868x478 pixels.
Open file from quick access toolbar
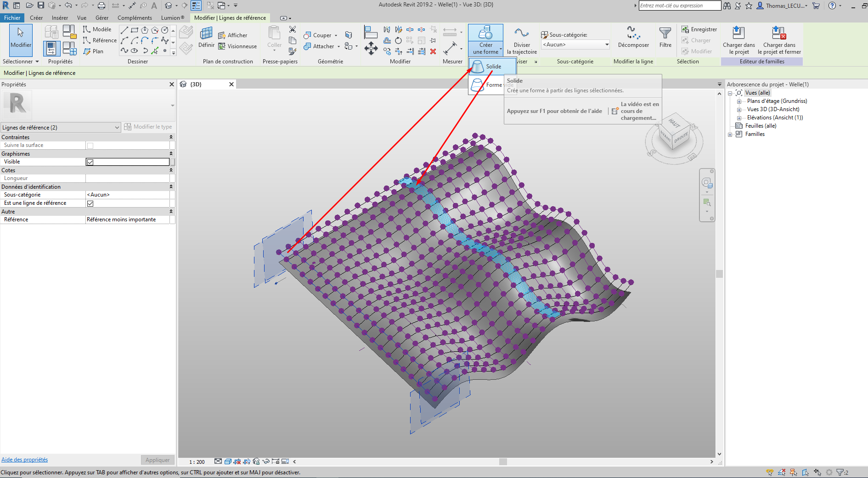29,6
